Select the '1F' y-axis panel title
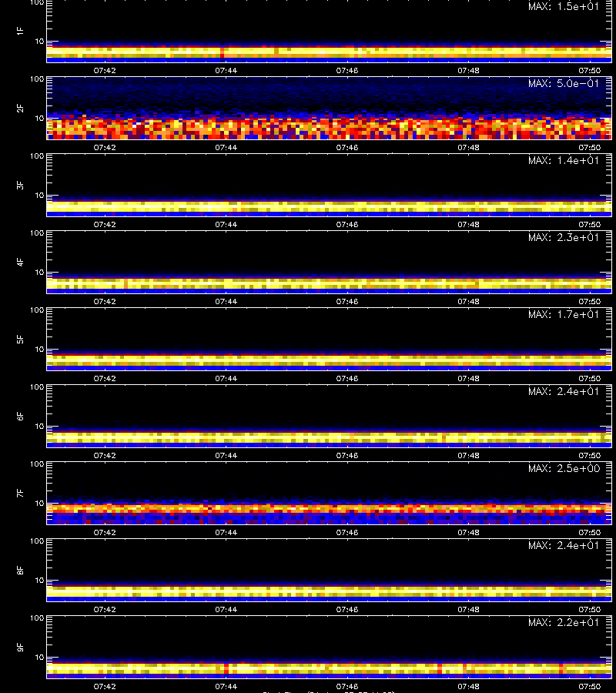 pyautogui.click(x=20, y=31)
